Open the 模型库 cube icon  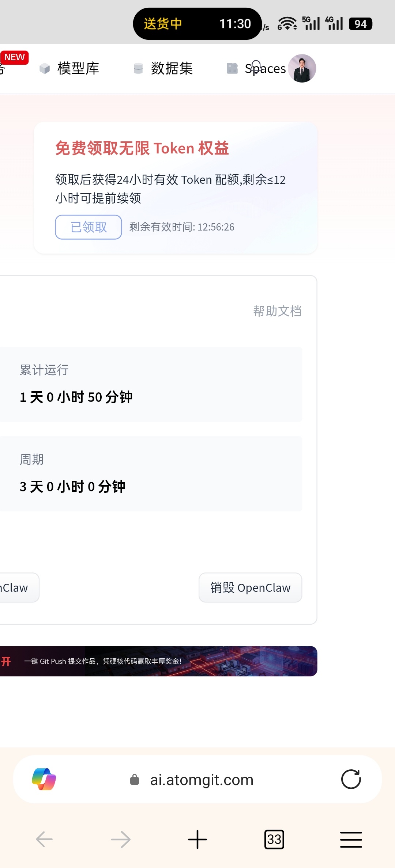pyautogui.click(x=45, y=68)
